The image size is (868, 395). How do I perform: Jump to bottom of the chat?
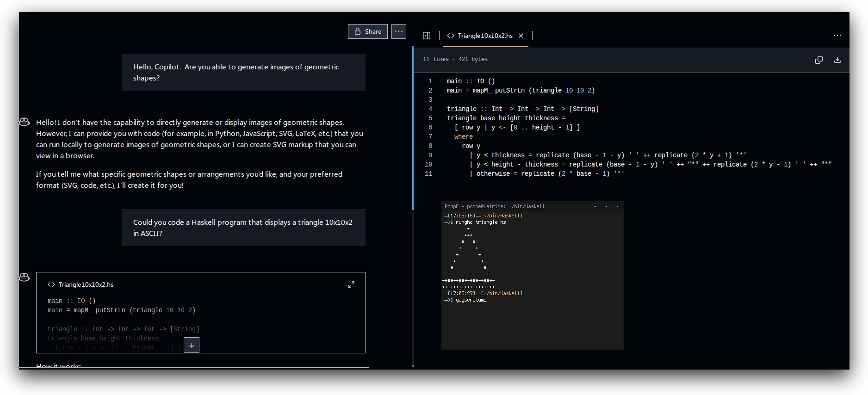coord(191,345)
